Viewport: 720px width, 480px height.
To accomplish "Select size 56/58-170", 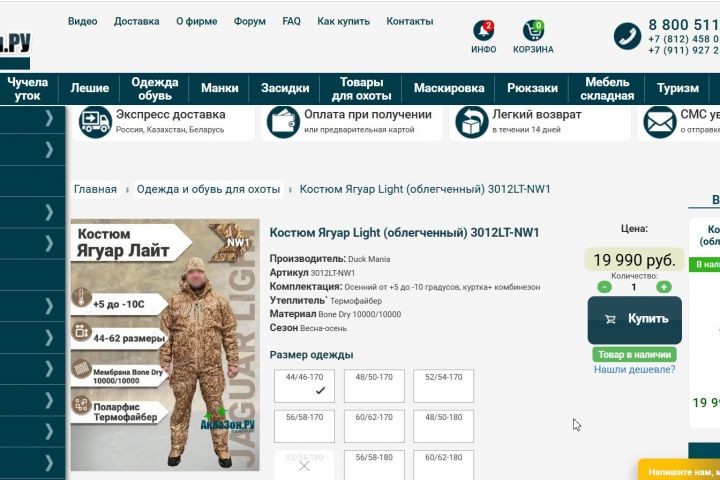I will point(304,426).
